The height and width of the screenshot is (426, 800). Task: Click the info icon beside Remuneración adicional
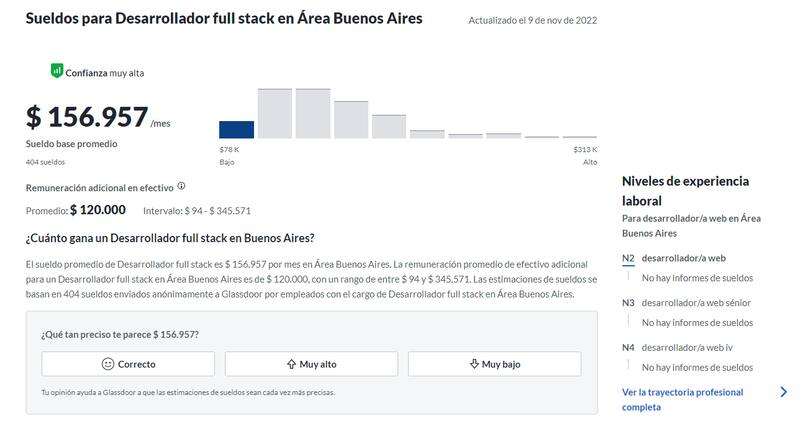tap(181, 187)
